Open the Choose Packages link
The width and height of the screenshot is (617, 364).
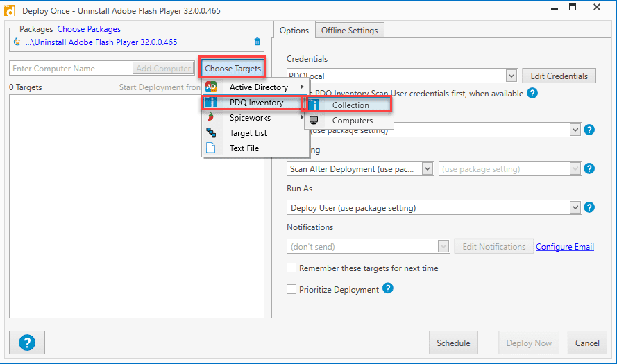tap(89, 29)
